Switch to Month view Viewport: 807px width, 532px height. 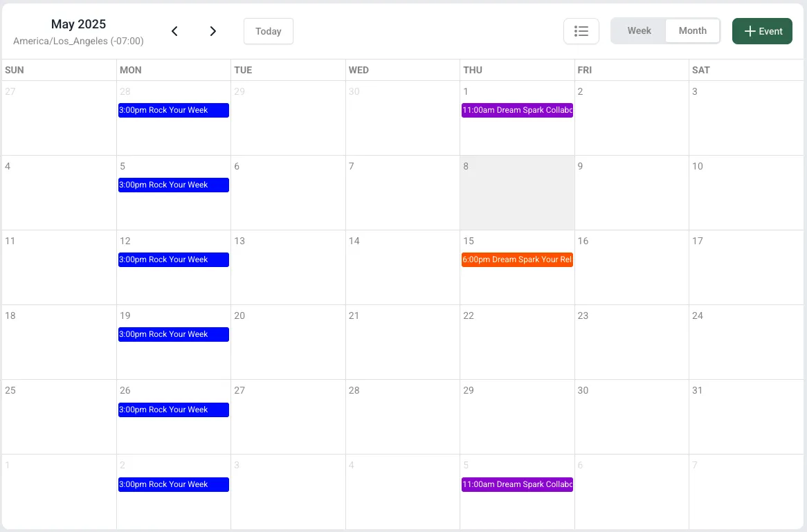(x=692, y=31)
